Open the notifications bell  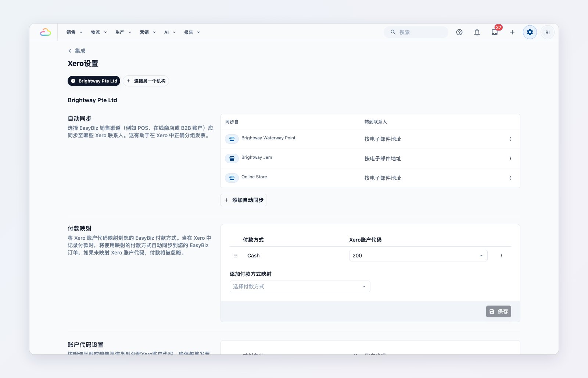point(477,32)
